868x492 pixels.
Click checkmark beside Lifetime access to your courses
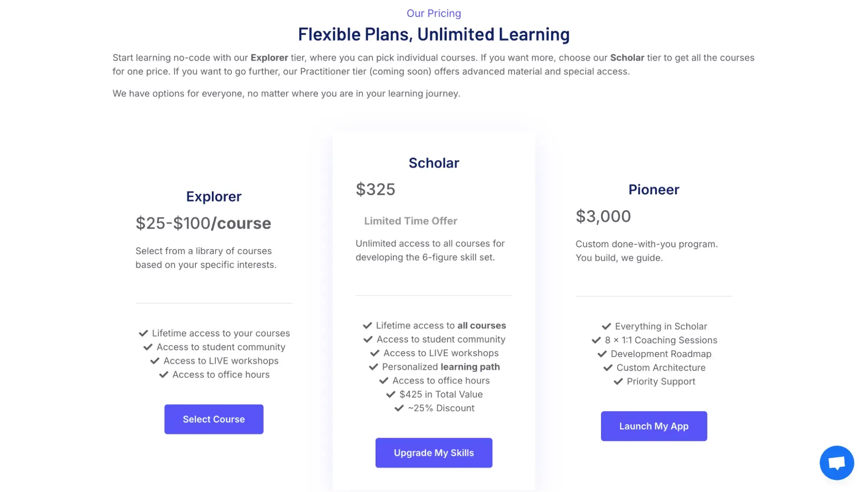pos(143,333)
